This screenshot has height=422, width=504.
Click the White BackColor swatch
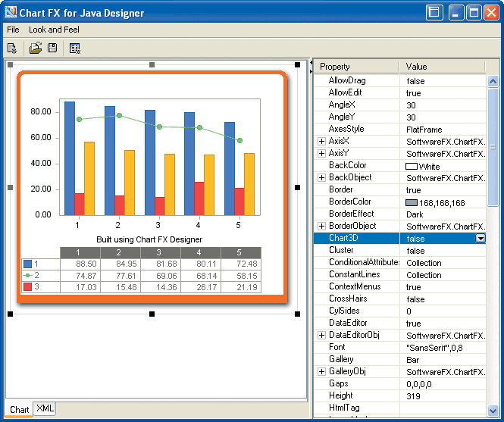tap(412, 166)
